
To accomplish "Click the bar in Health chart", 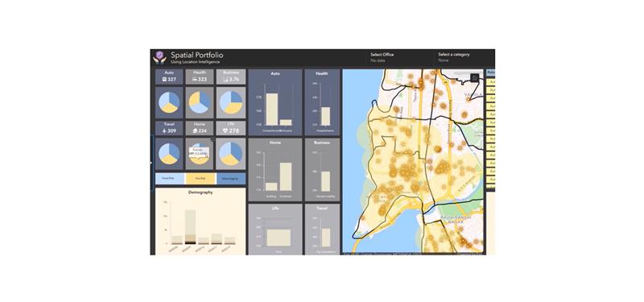I will (325, 116).
